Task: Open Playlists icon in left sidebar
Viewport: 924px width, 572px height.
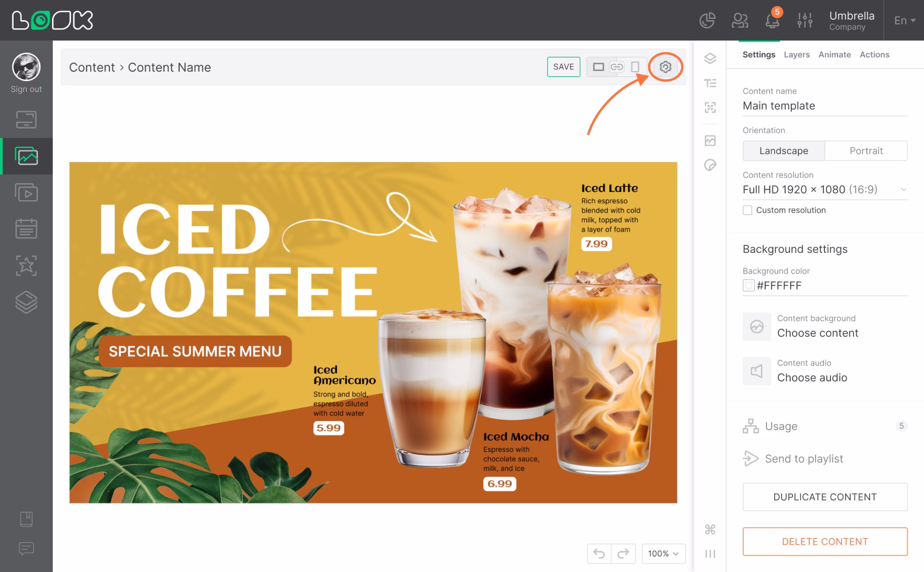Action: [x=26, y=192]
